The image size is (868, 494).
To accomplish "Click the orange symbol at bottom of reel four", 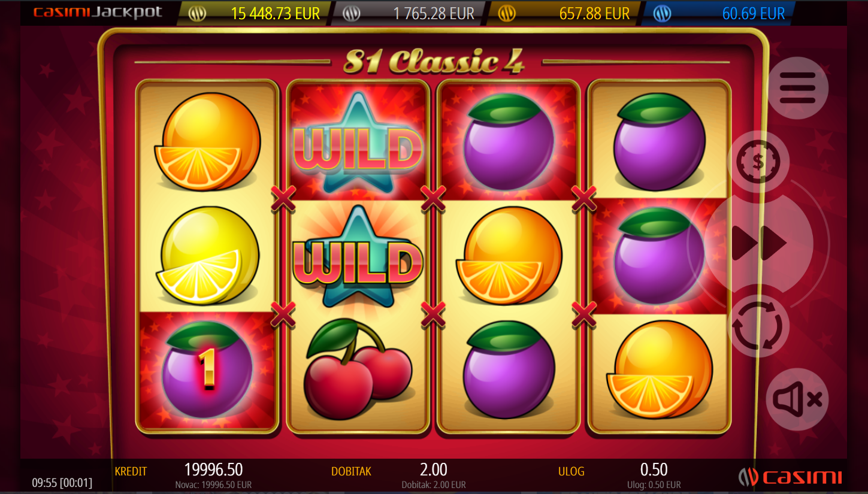I will click(x=660, y=369).
